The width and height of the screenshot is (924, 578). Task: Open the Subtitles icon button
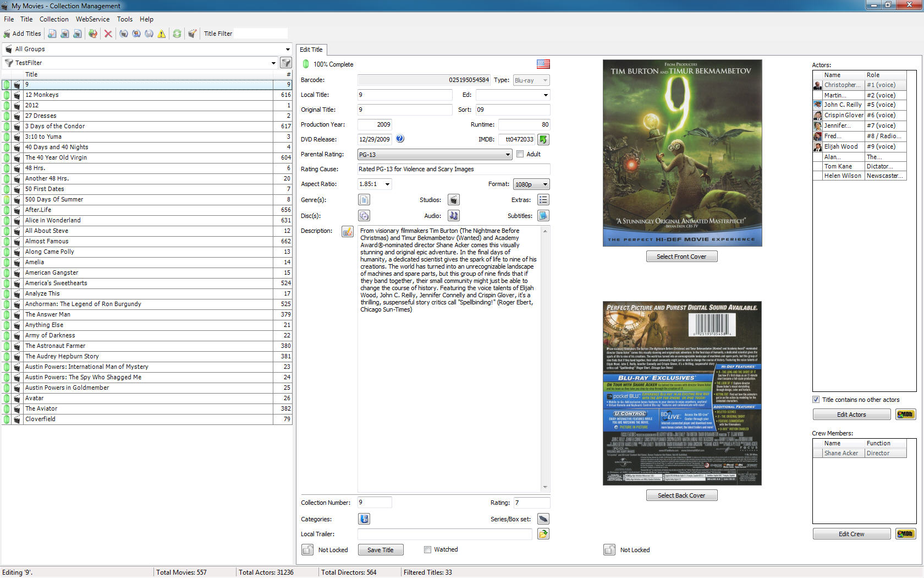(x=543, y=216)
